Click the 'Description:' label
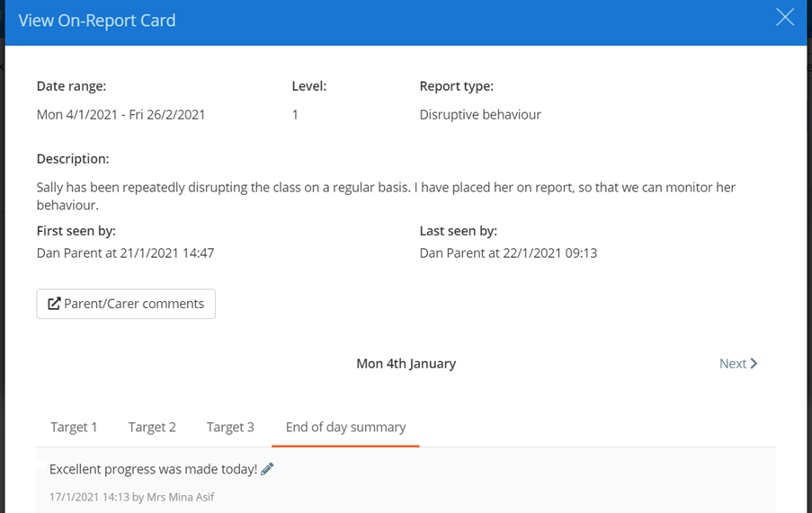812x513 pixels. click(x=73, y=159)
